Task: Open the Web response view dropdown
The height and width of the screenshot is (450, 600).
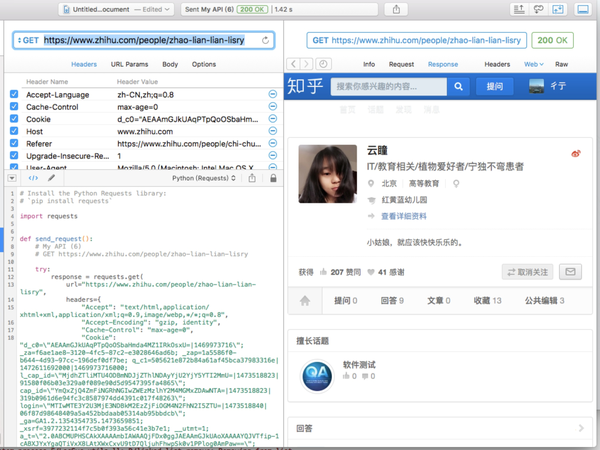Action: pos(535,63)
